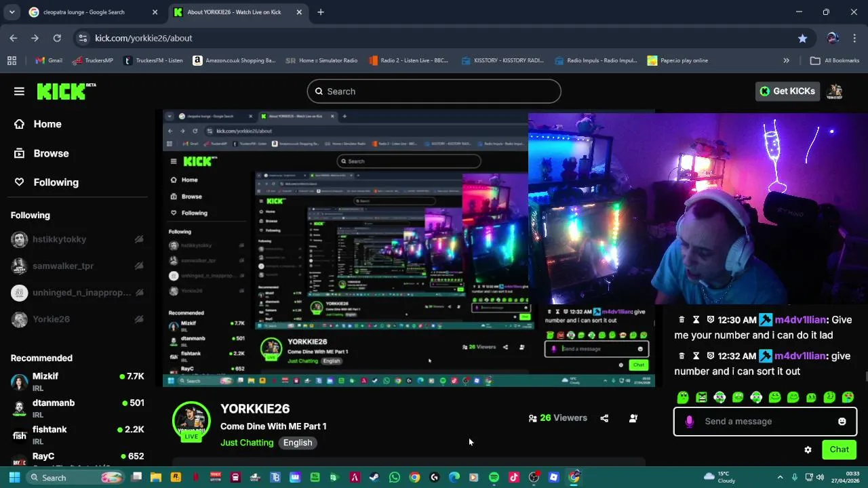Open the Just Chatting category link
Screen dimensions: 868x488
tap(247, 443)
